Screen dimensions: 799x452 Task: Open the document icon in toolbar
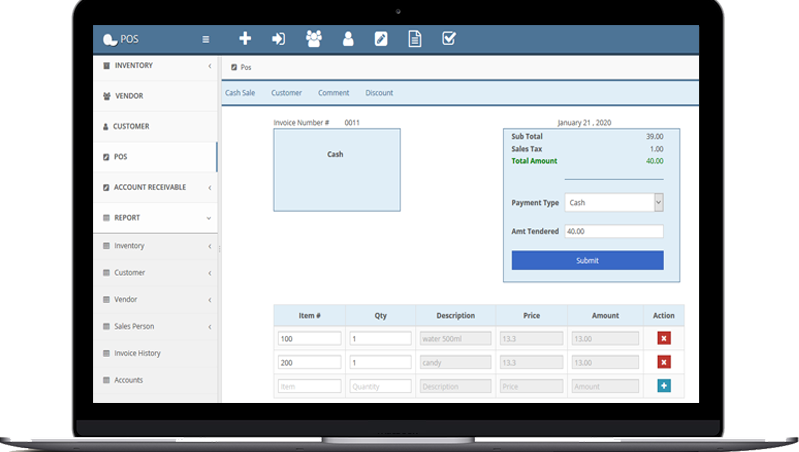point(414,39)
